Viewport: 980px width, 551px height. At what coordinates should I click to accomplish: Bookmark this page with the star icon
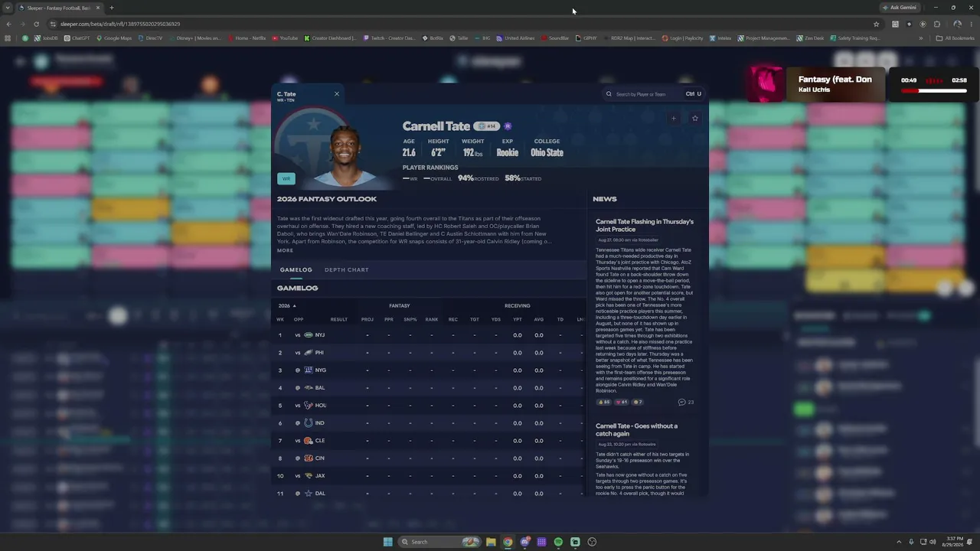[x=877, y=24]
